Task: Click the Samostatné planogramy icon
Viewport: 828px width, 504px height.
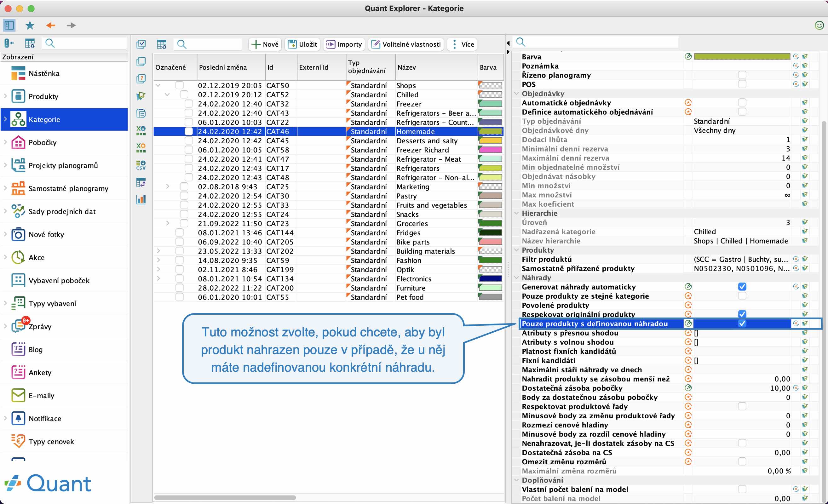Action: pos(18,188)
